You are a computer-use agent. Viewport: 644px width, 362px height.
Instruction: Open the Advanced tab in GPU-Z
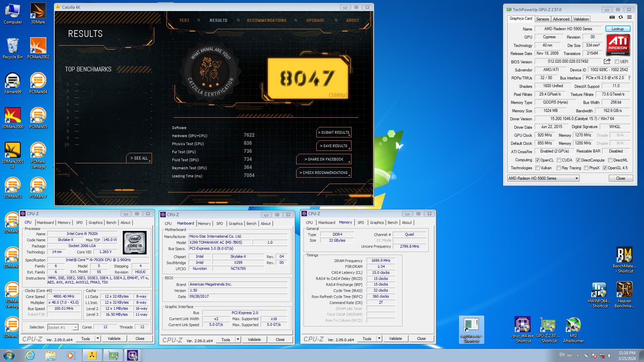561,19
